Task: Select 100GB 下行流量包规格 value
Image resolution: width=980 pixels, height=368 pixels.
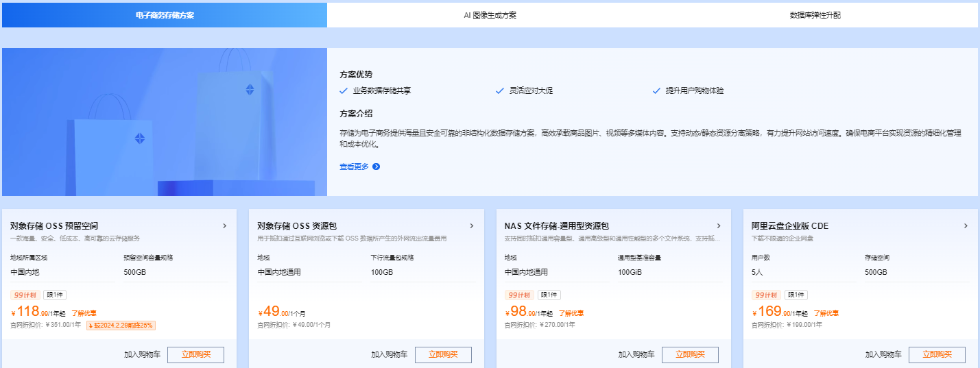Action: [x=381, y=272]
